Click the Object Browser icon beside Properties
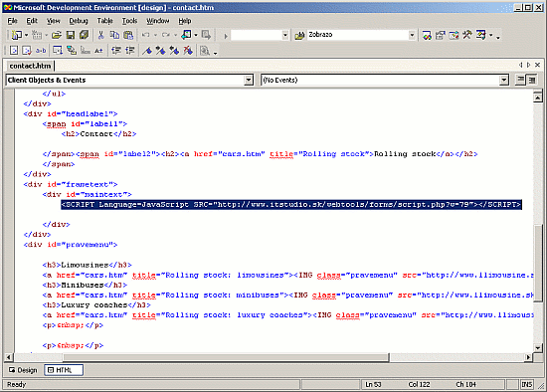 point(454,35)
